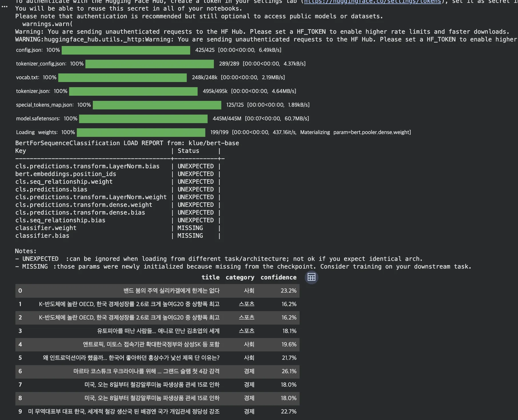Click the '199/199' weights count text

tap(219, 132)
